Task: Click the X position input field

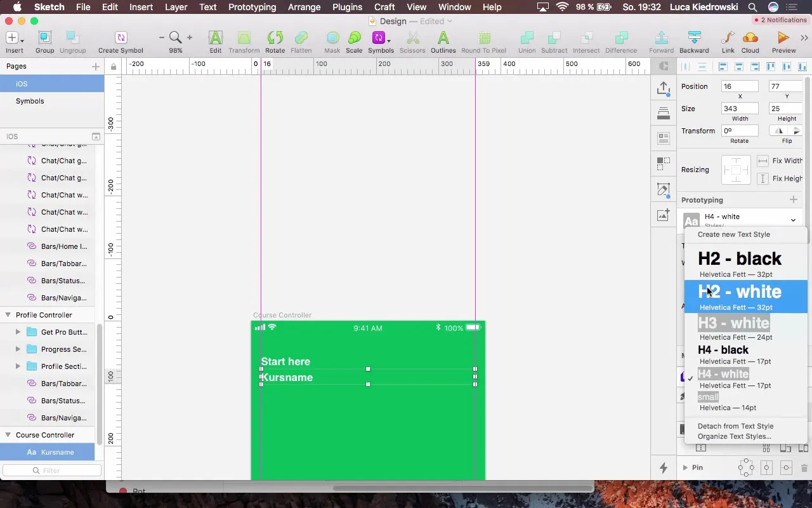Action: 740,86
